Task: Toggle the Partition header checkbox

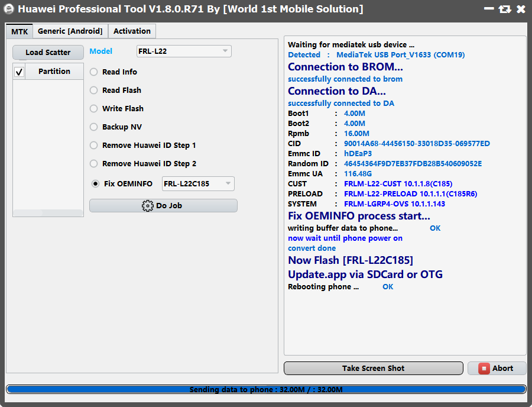Action: click(x=19, y=72)
